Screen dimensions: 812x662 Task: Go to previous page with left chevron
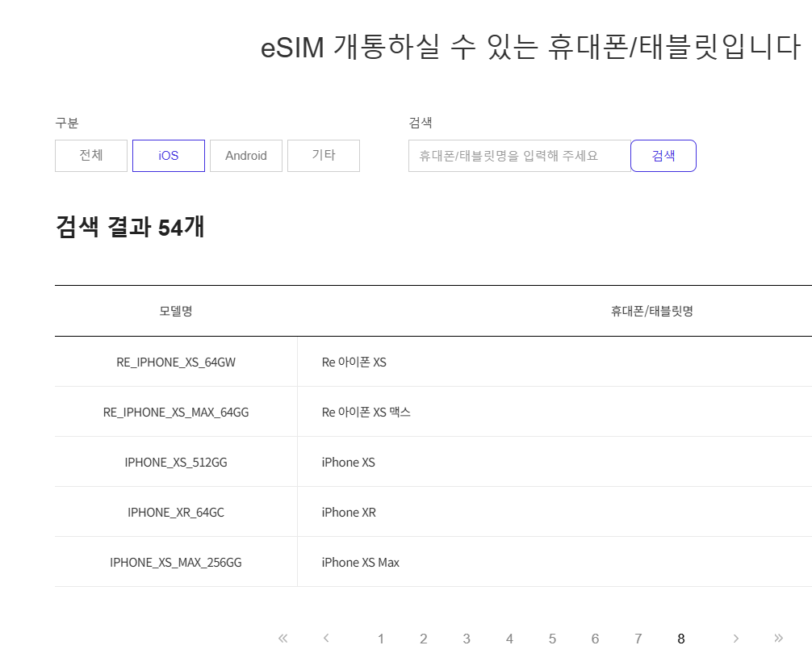pyautogui.click(x=326, y=638)
